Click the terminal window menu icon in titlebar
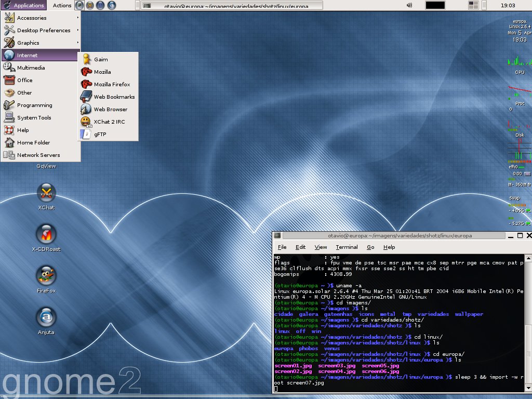The height and width of the screenshot is (399, 532). click(x=277, y=235)
